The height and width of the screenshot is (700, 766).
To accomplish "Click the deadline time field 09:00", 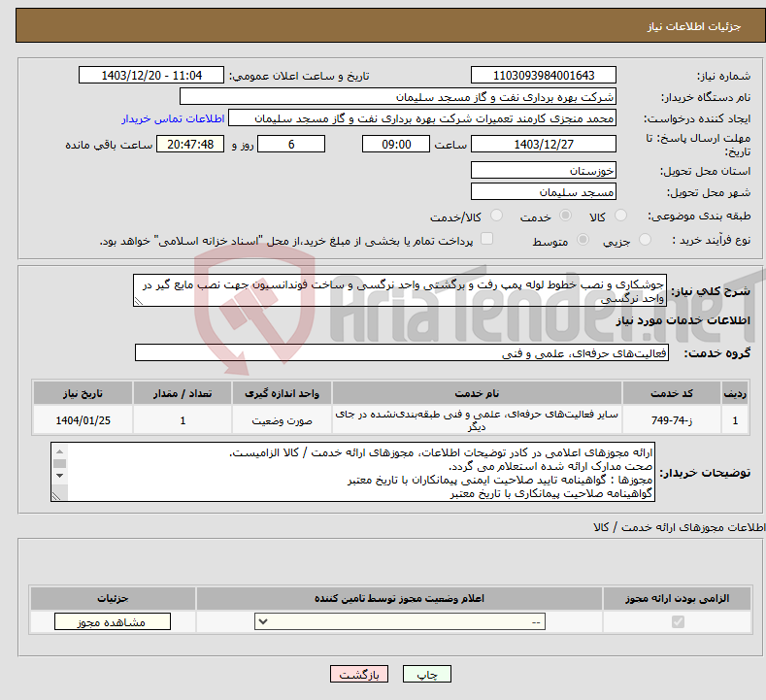I will 396,144.
